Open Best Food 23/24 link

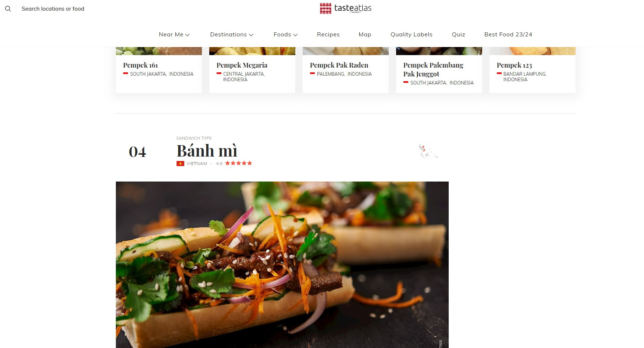tap(508, 35)
